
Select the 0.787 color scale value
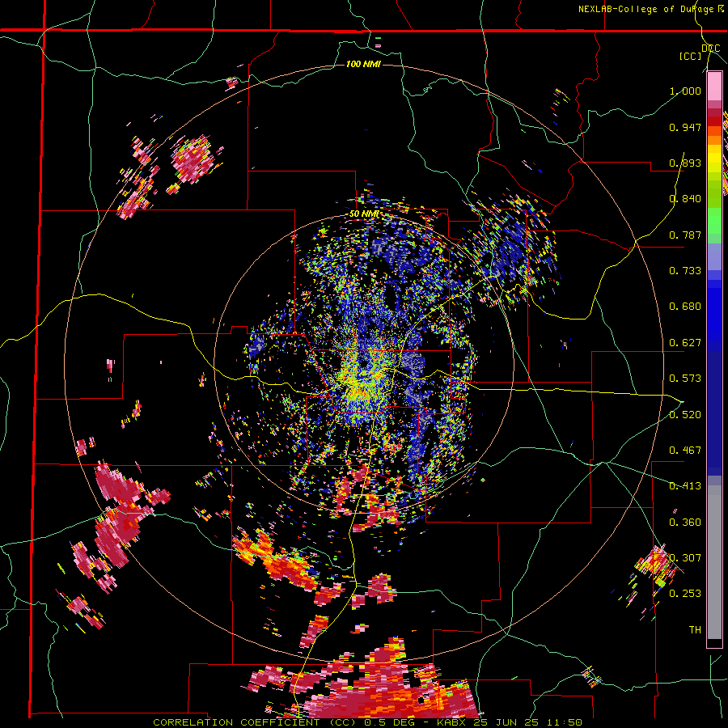[685, 235]
